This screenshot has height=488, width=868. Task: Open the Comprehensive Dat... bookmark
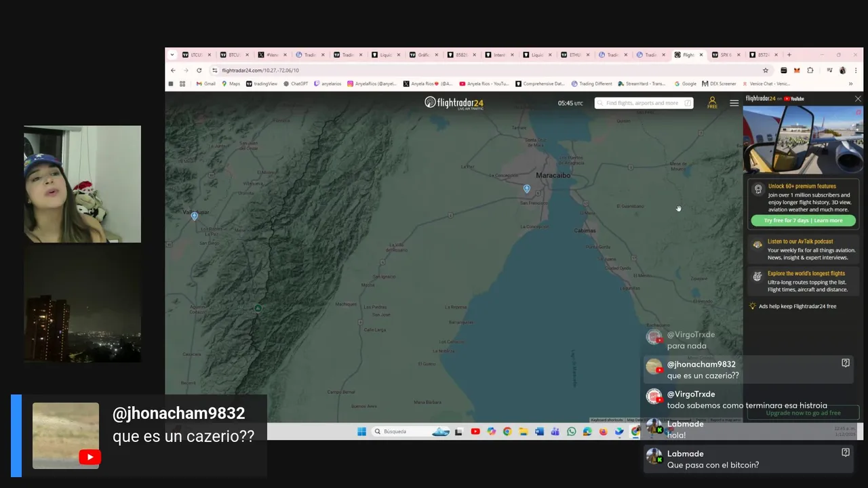pos(540,84)
